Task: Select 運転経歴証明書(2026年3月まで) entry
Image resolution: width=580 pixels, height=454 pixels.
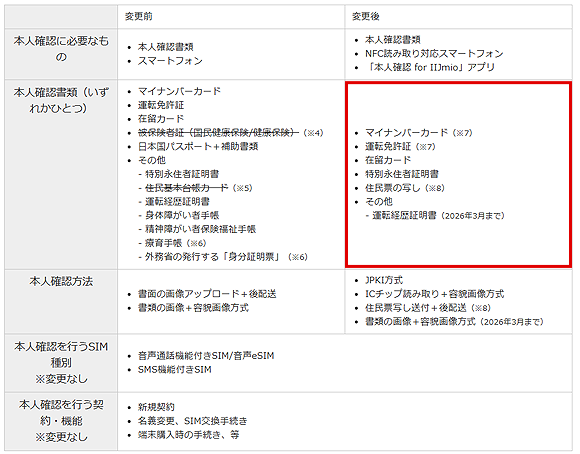Action: click(438, 215)
